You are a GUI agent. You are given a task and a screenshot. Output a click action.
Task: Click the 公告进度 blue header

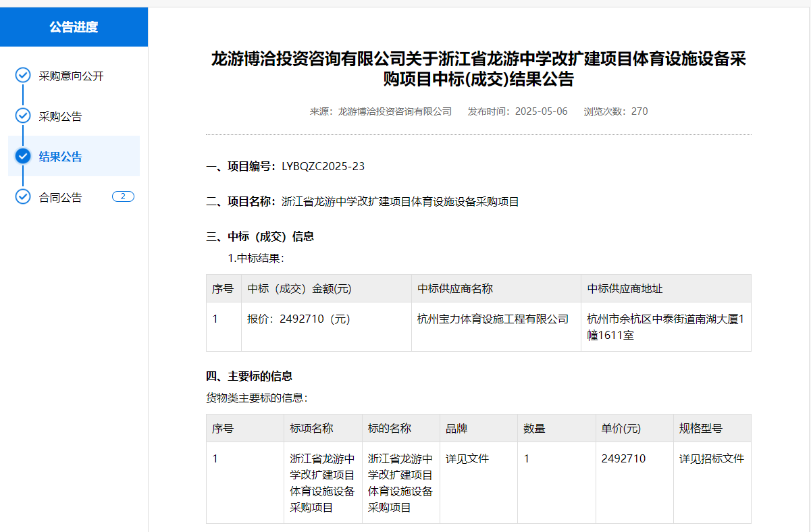74,27
